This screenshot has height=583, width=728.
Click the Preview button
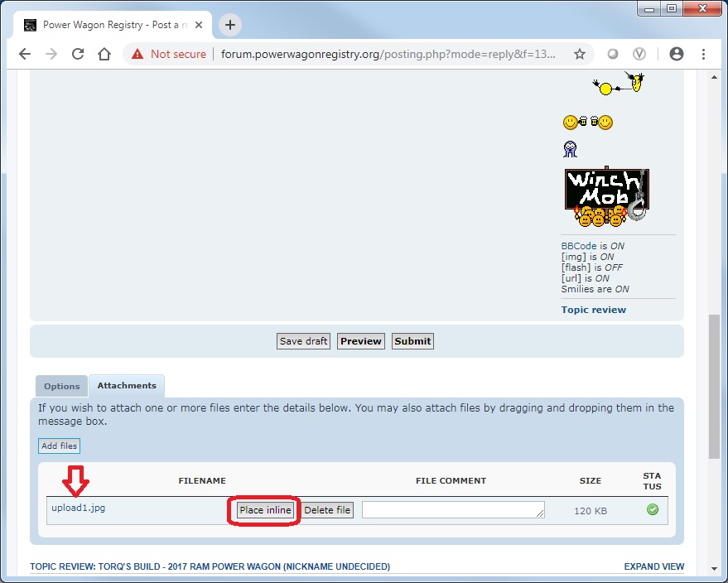pos(361,341)
